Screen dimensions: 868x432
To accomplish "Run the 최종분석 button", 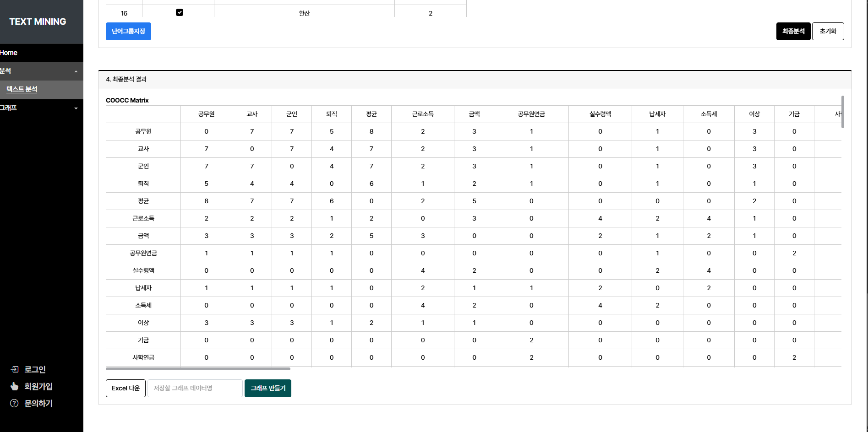I will (793, 31).
